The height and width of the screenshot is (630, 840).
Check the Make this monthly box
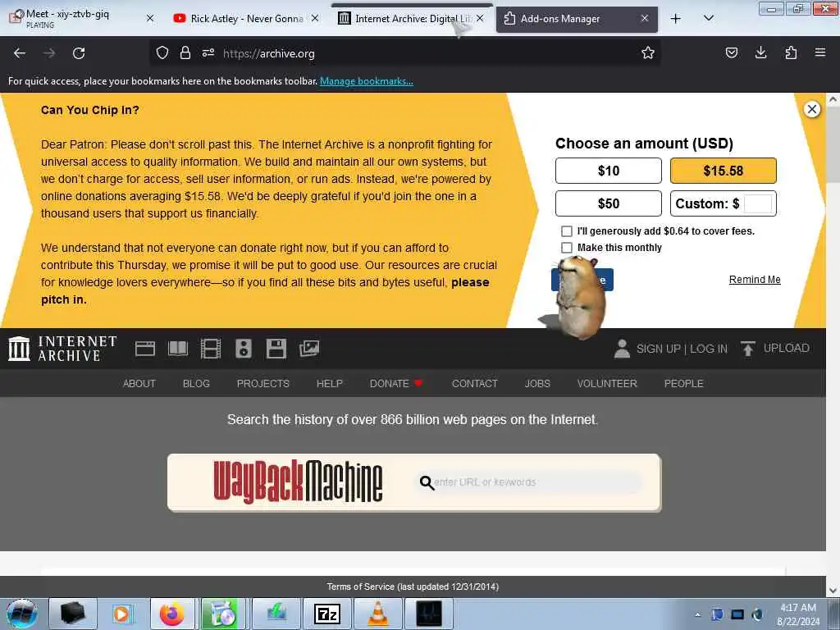click(566, 248)
